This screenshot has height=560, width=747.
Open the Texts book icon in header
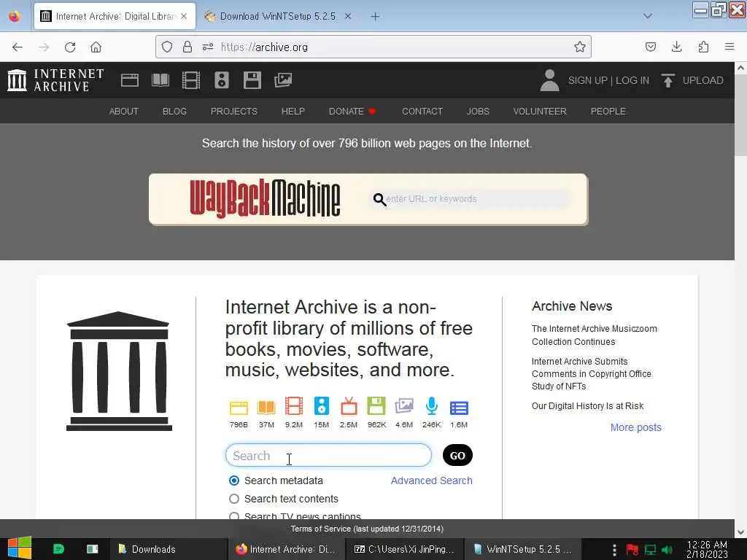point(160,80)
